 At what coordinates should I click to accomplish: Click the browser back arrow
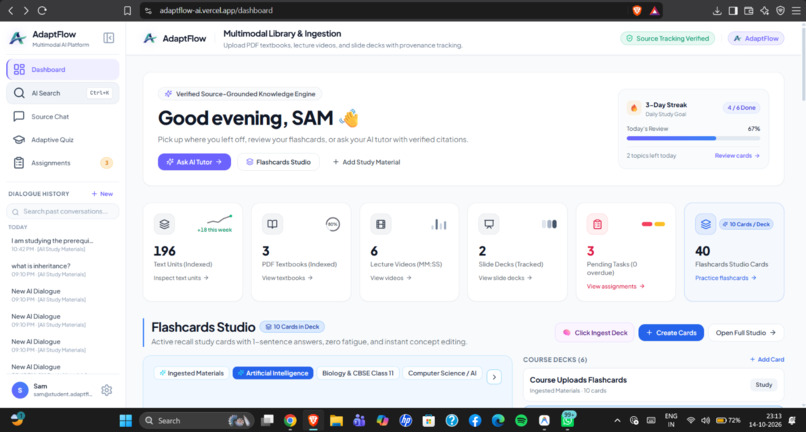[11, 10]
